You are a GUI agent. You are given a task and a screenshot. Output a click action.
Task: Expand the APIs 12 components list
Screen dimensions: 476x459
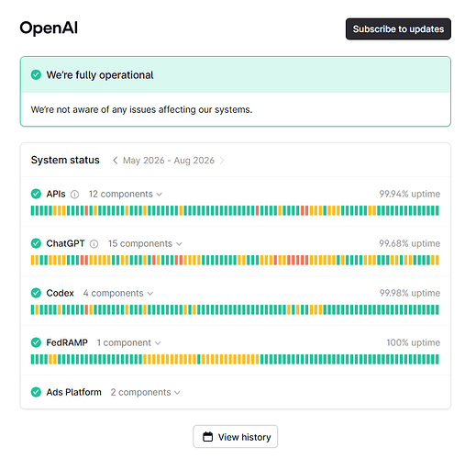coord(126,194)
